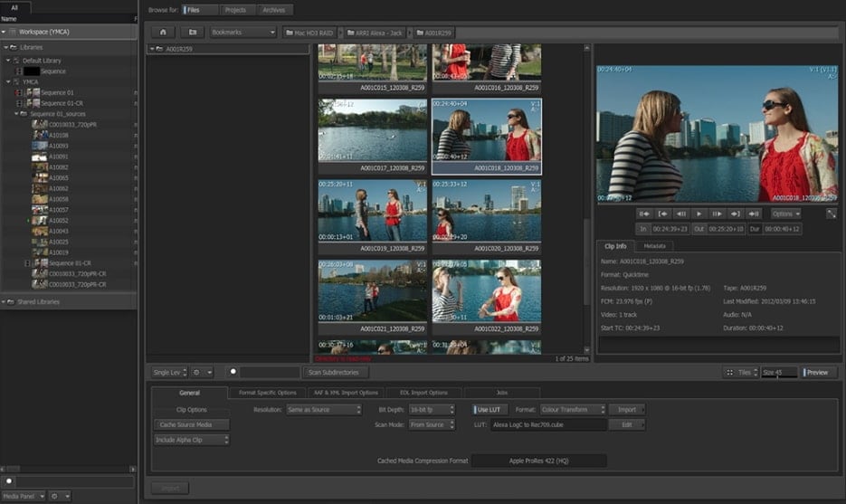Expand the preview to full screen
The height and width of the screenshot is (504, 846).
point(832,214)
